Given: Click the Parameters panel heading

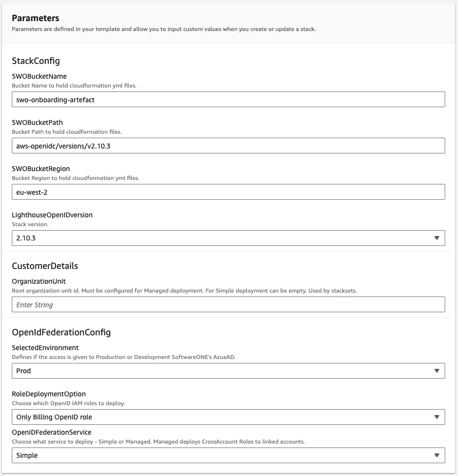Looking at the screenshot, I should [x=35, y=18].
